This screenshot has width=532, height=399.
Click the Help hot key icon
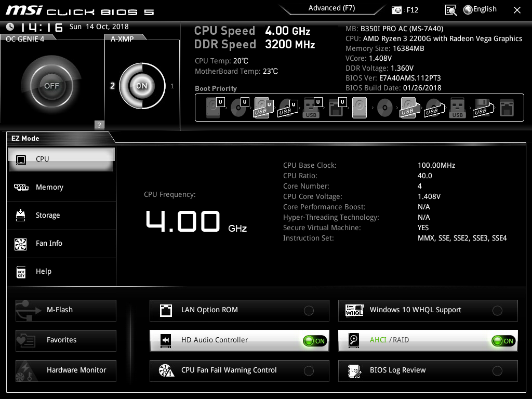click(x=21, y=272)
